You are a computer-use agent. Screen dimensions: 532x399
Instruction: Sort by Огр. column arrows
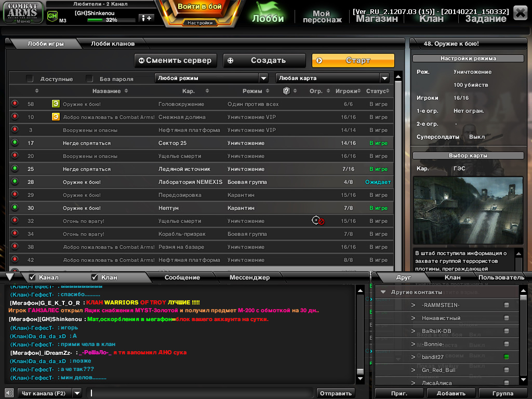[x=328, y=91]
